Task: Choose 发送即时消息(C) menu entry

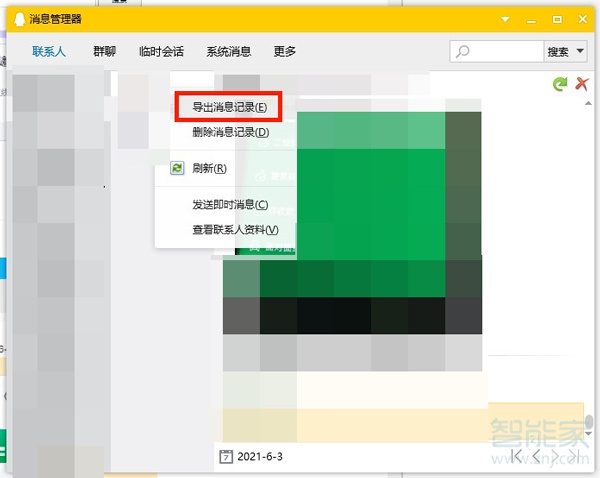Action: (x=230, y=205)
